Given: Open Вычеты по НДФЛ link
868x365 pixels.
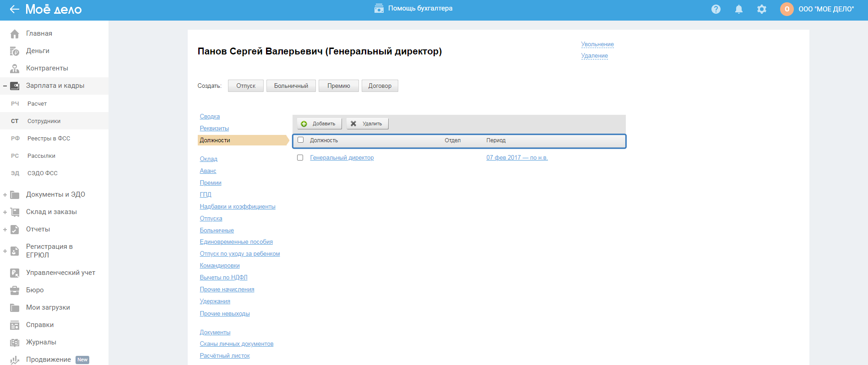Looking at the screenshot, I should coord(223,278).
